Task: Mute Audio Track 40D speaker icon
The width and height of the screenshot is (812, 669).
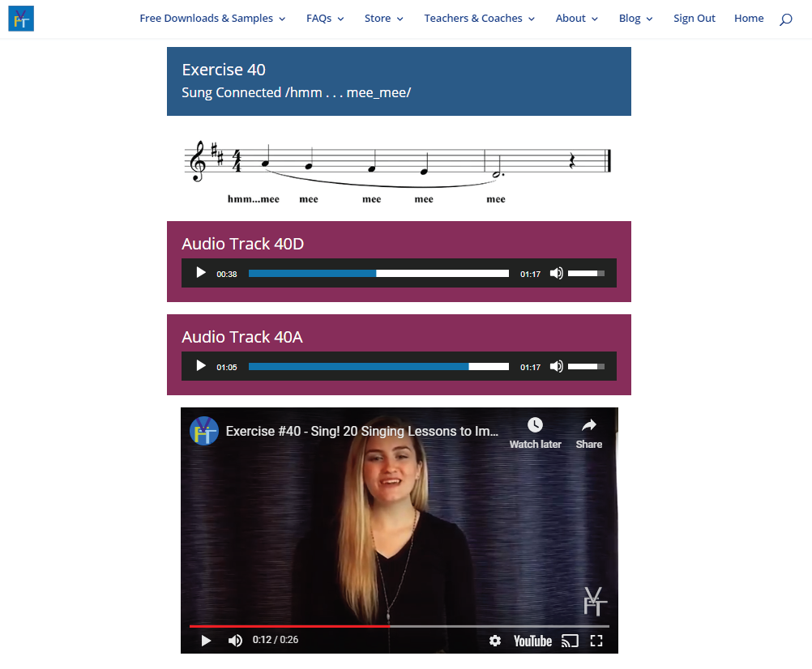Action: point(556,273)
